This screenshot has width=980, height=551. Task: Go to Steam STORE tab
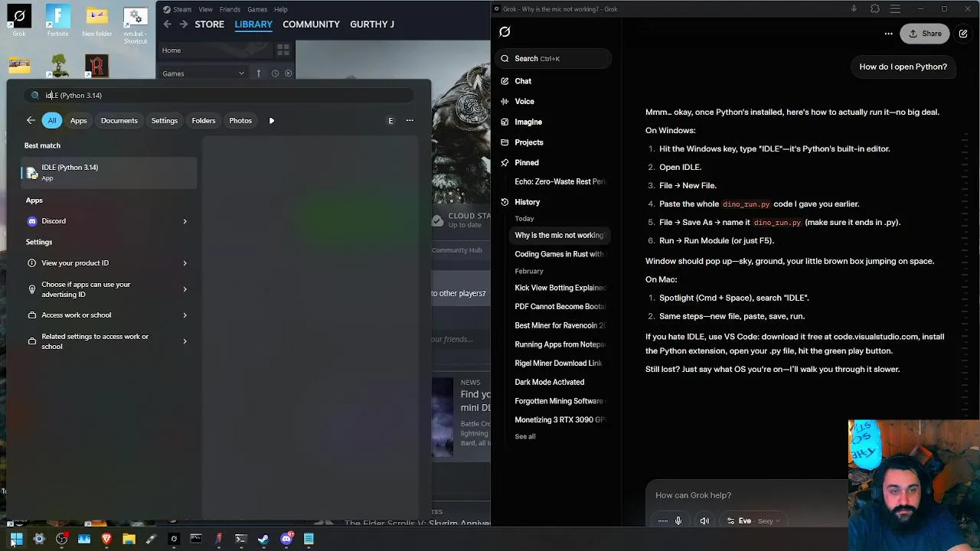tap(209, 24)
